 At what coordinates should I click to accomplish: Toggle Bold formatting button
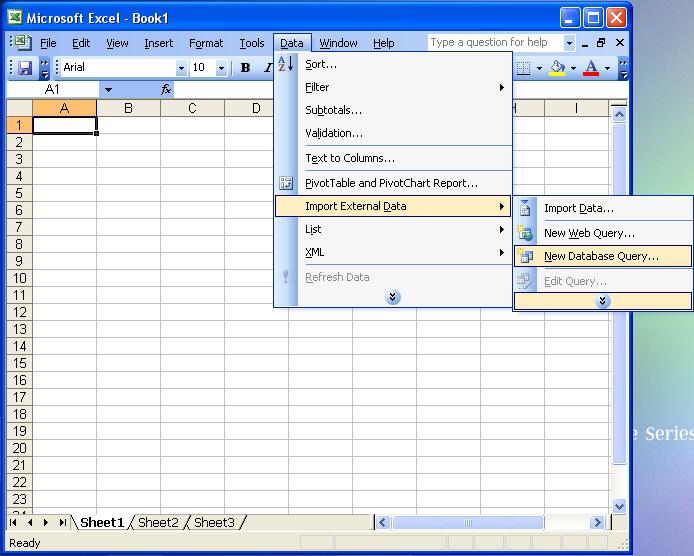(245, 68)
